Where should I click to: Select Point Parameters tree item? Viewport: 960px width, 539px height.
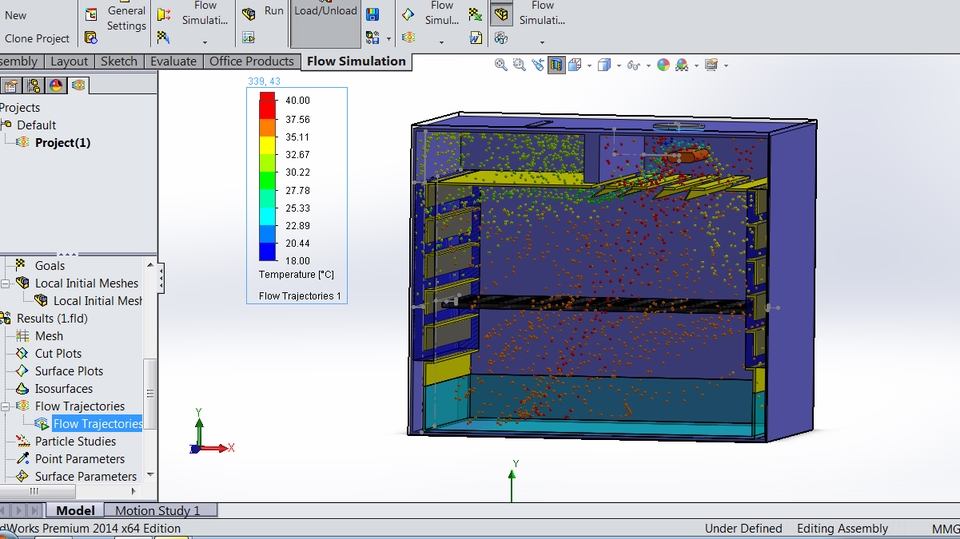(x=80, y=459)
